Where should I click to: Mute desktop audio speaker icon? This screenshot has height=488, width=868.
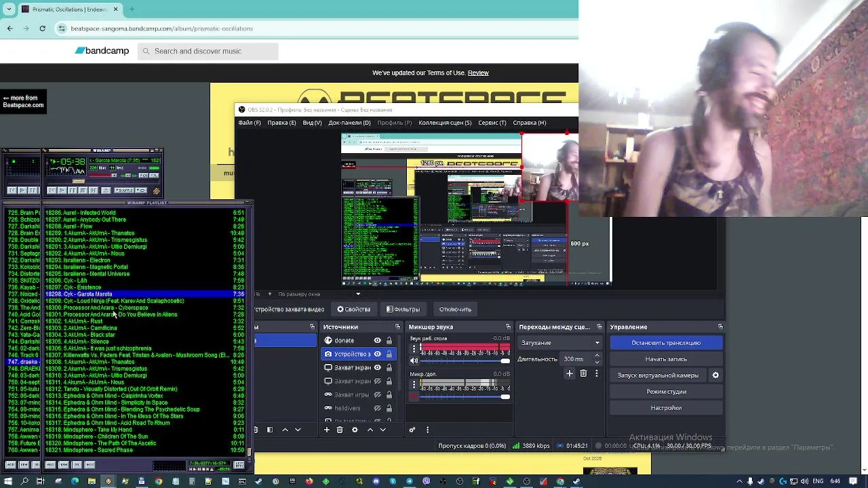click(x=414, y=361)
